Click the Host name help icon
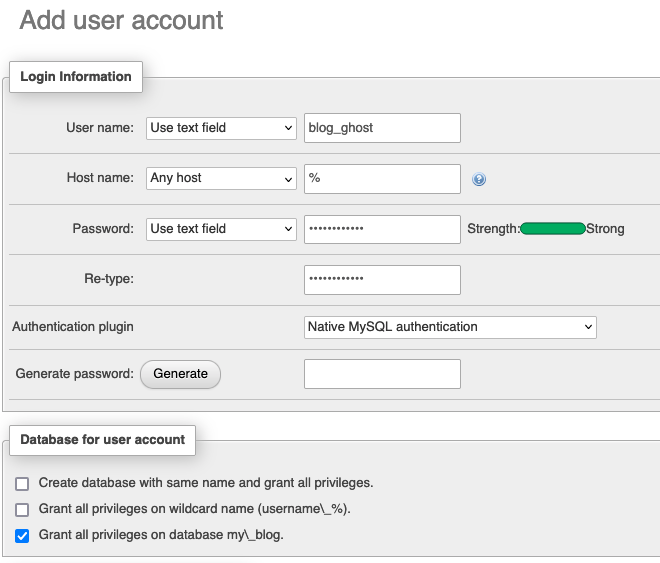Screen dimensions: 660x563 click(479, 179)
